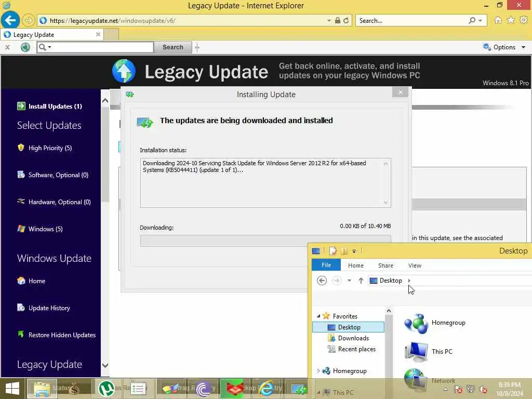Viewport: 532px width, 399px height.
Task: Go to Windows Update Home link
Action: tap(37, 281)
